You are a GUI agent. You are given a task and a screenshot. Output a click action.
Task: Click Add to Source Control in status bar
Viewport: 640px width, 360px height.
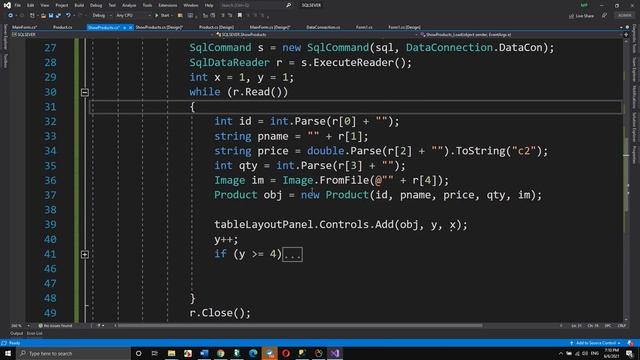(x=595, y=343)
